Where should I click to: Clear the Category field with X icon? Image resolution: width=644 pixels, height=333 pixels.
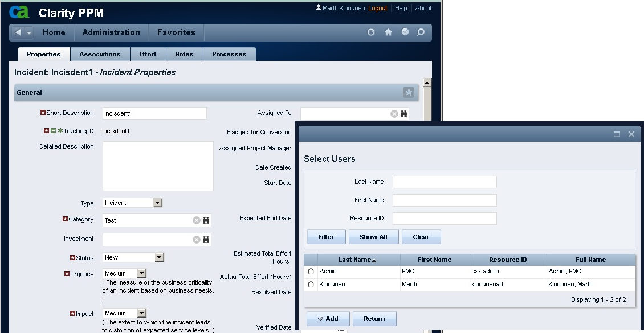click(x=196, y=220)
